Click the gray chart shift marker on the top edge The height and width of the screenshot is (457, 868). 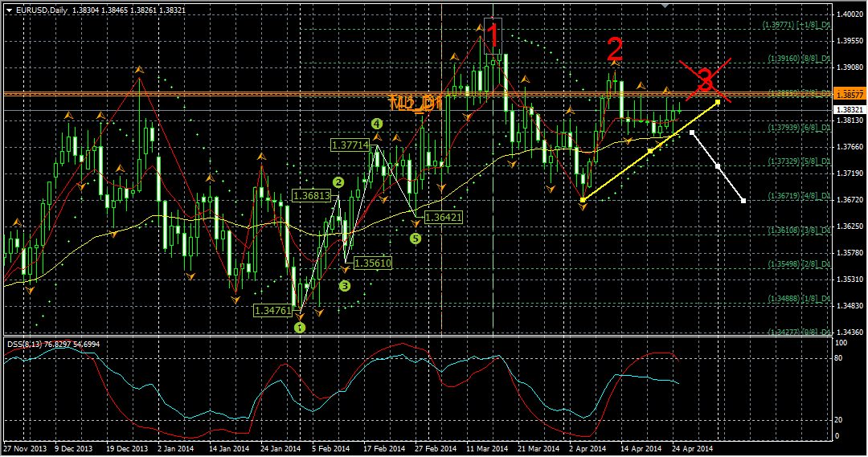click(665, 6)
